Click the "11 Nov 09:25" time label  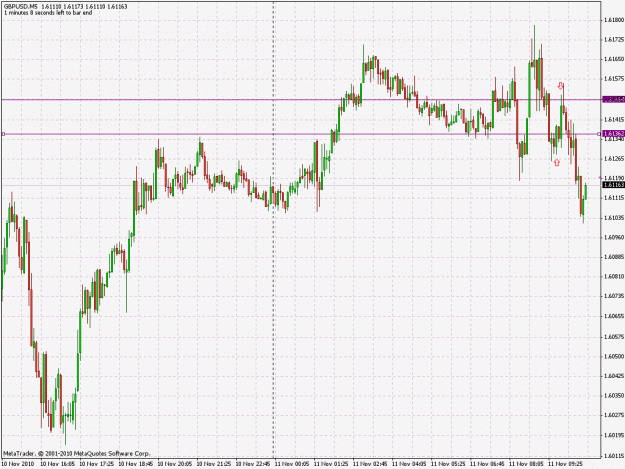(565, 464)
